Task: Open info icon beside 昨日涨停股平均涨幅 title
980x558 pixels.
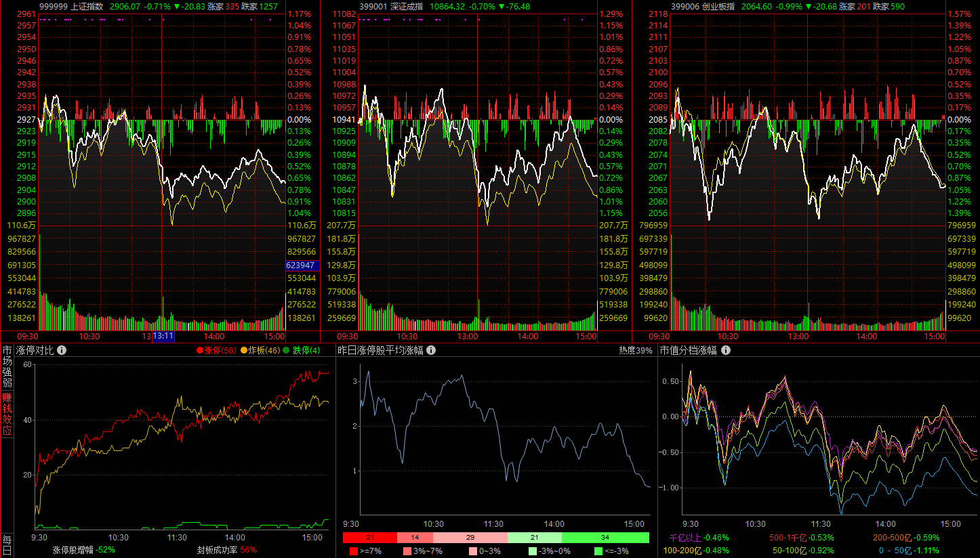Action: [x=430, y=350]
